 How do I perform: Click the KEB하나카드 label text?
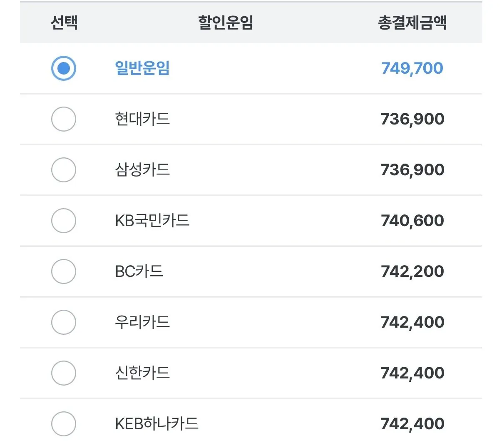tap(157, 423)
